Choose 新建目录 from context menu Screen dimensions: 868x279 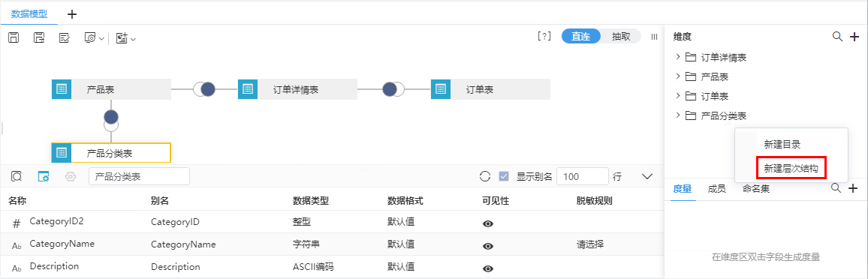782,144
